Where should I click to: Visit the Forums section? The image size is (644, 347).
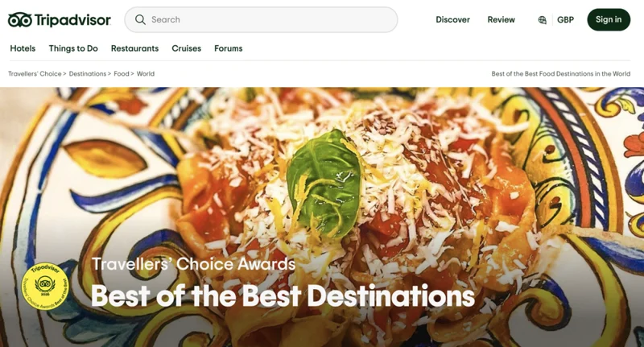click(229, 48)
